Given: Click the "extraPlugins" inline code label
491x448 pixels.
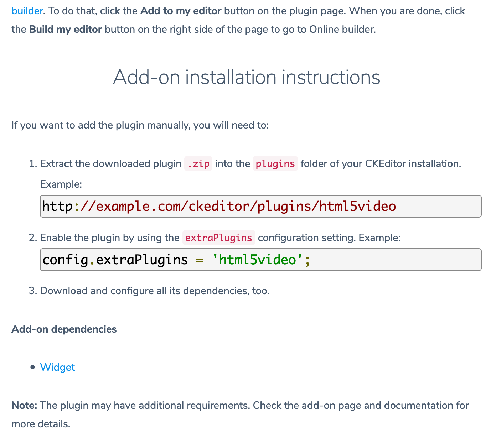Looking at the screenshot, I should coord(219,238).
